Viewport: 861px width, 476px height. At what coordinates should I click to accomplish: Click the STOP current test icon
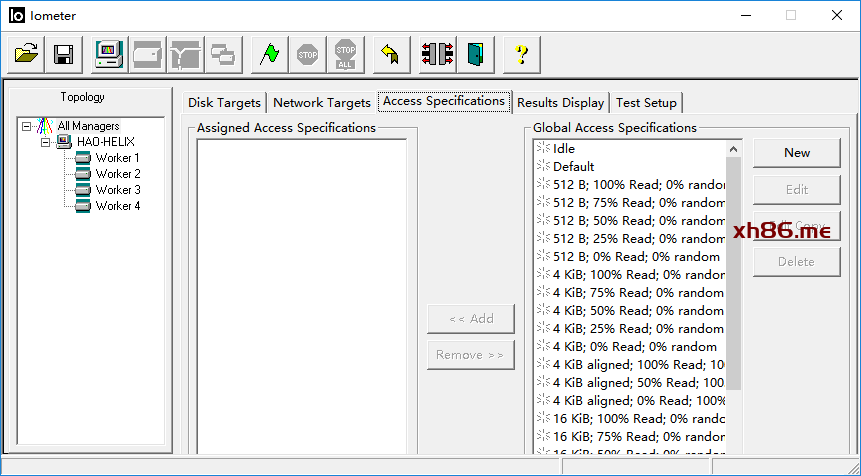point(308,54)
